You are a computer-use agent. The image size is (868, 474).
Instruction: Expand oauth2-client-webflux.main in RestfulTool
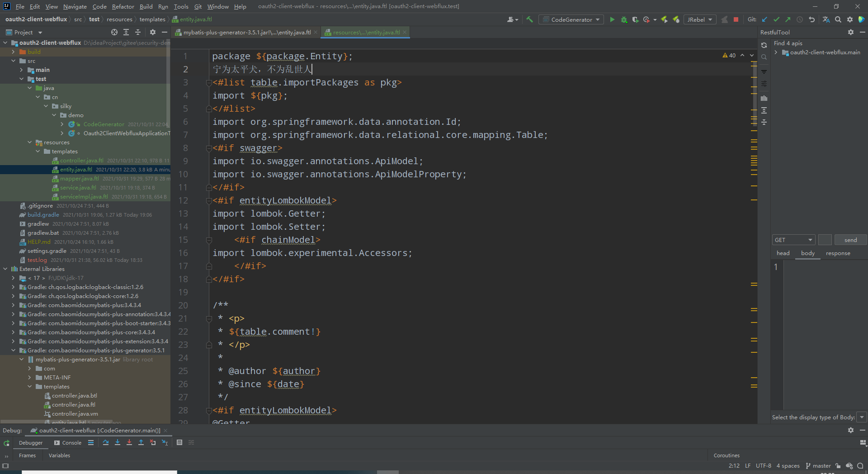click(x=776, y=52)
